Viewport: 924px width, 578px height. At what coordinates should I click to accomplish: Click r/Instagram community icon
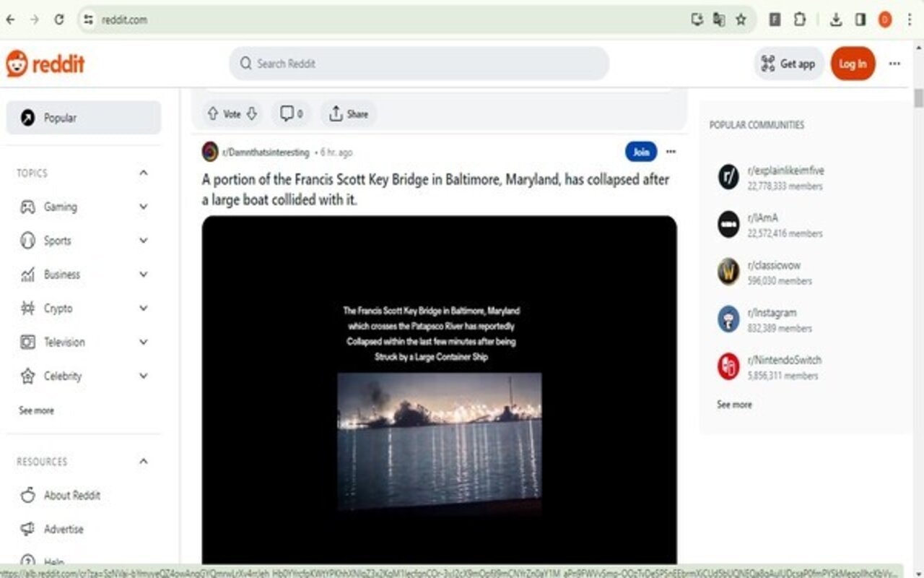click(x=728, y=319)
